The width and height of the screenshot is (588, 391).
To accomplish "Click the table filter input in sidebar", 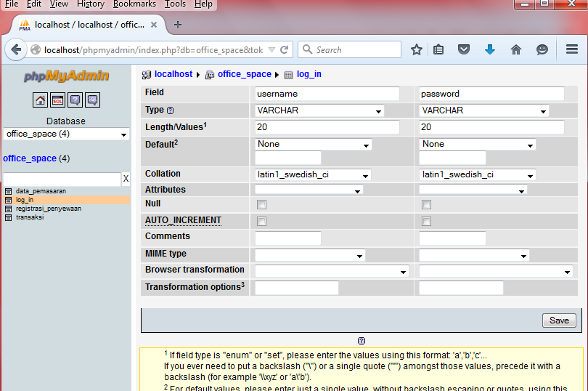I will tap(62, 179).
